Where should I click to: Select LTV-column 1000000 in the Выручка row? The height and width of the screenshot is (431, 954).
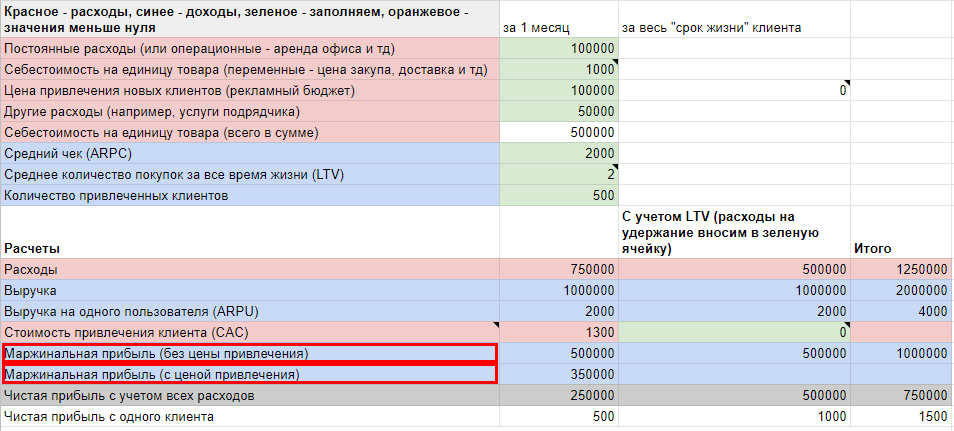734,290
